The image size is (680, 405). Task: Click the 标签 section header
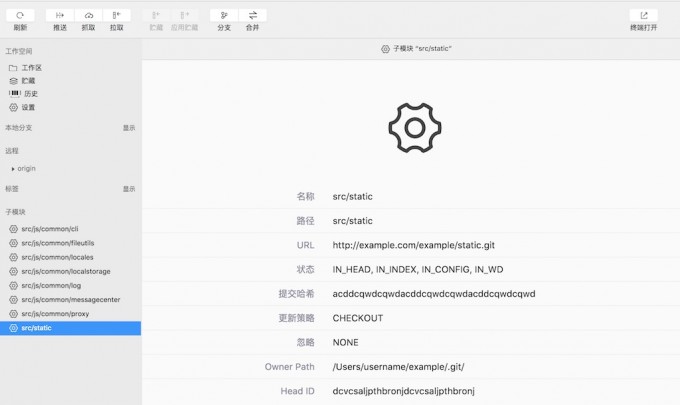tap(12, 189)
